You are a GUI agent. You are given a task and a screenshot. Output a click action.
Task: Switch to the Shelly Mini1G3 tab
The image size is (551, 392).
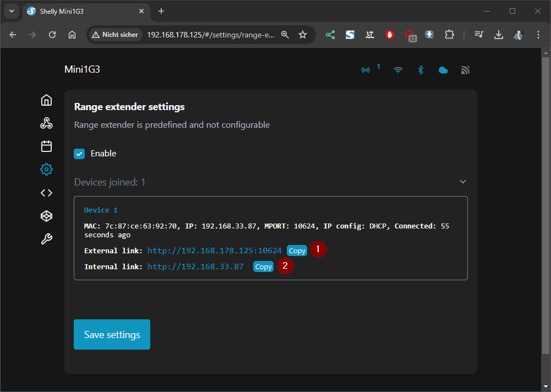(x=83, y=11)
